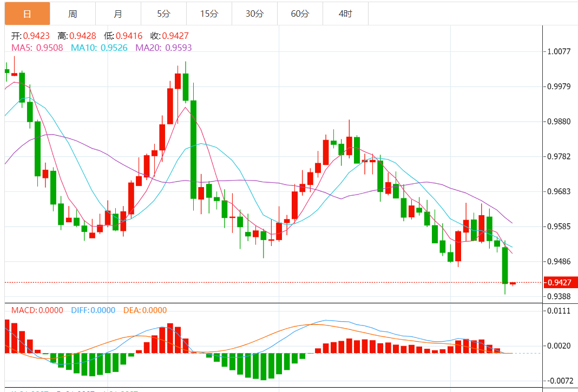This screenshot has height=392, width=578.
Task: Open the 60分 timeframe tab
Action: coord(300,14)
